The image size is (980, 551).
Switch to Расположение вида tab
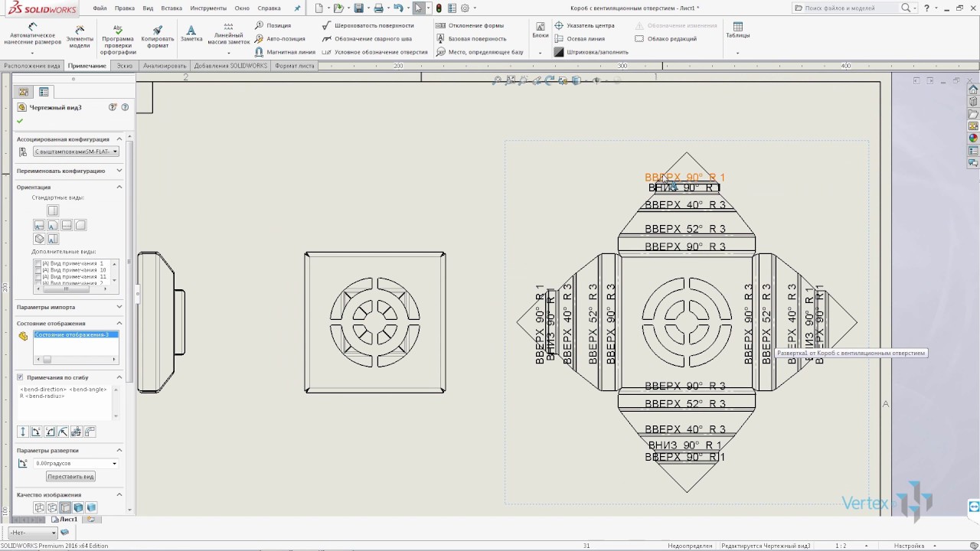31,66
